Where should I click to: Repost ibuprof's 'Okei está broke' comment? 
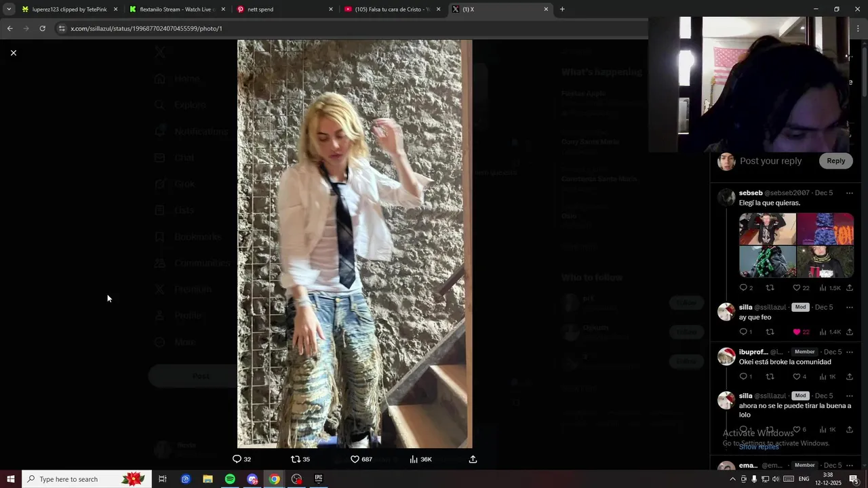(770, 376)
